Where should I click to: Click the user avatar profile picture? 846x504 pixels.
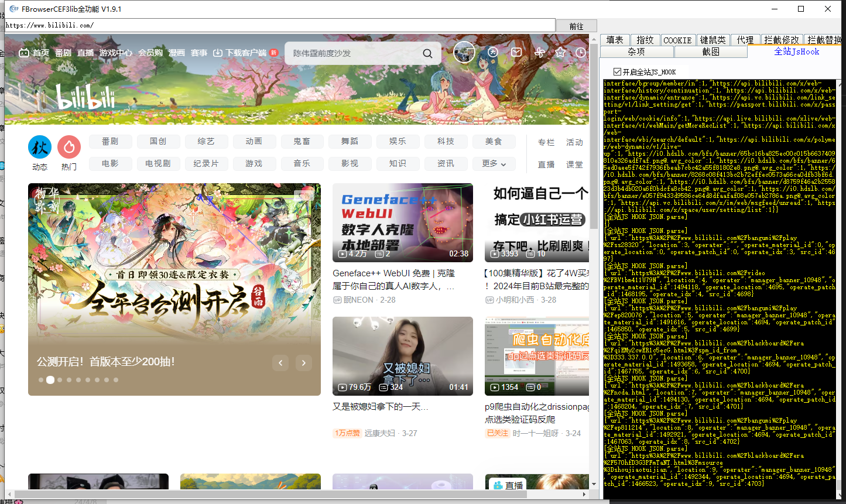pyautogui.click(x=464, y=52)
